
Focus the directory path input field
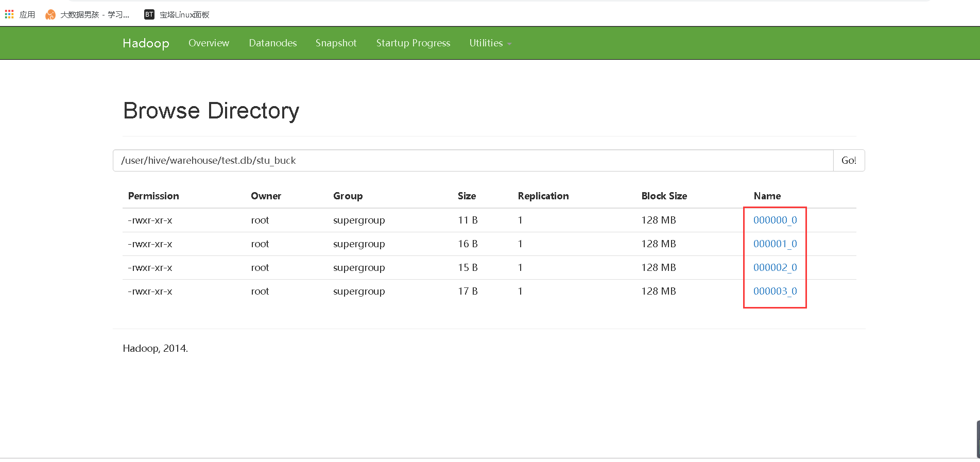point(473,161)
